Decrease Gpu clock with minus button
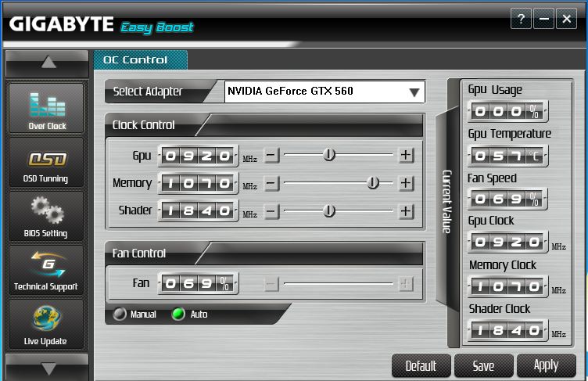The height and width of the screenshot is (381, 588). click(x=271, y=155)
